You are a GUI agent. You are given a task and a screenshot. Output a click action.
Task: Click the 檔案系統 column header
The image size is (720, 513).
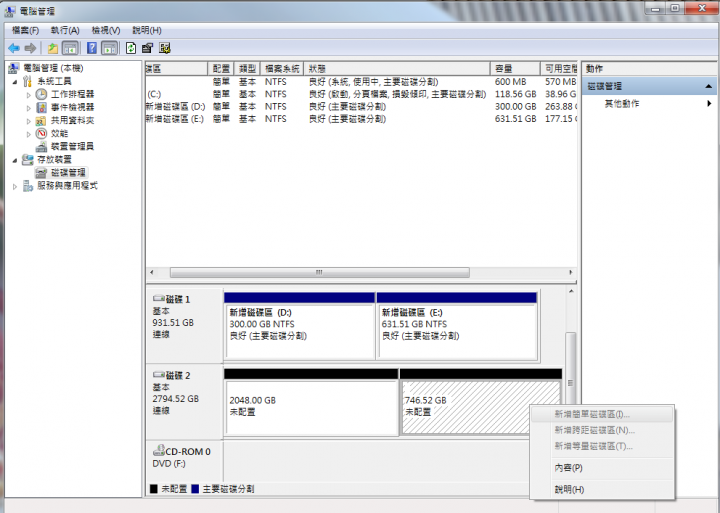(x=282, y=69)
